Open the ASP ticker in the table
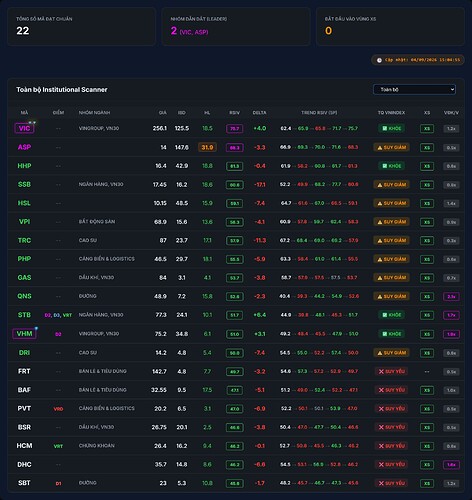Image resolution: width=472 pixels, height=500 pixels. pyautogui.click(x=24, y=147)
